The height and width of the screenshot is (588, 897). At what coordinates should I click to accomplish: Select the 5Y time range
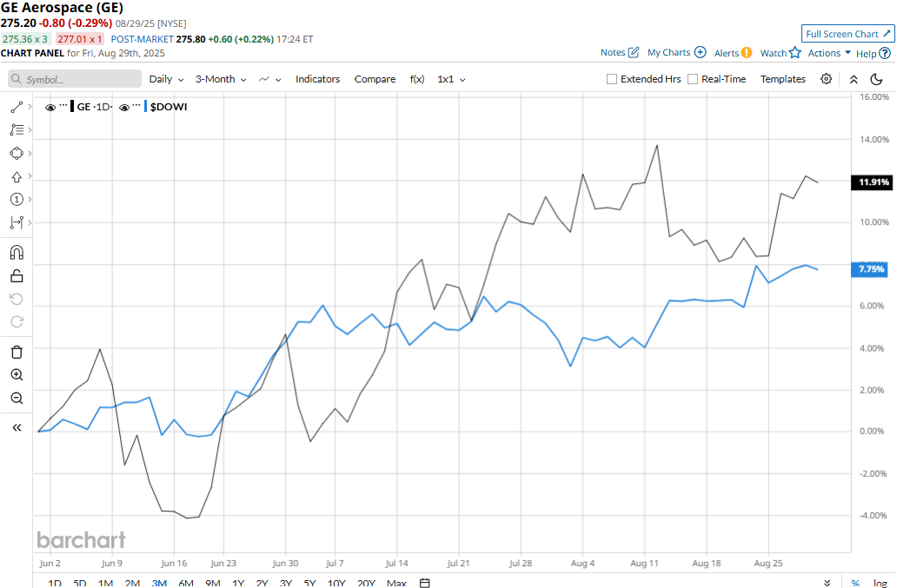tap(309, 583)
